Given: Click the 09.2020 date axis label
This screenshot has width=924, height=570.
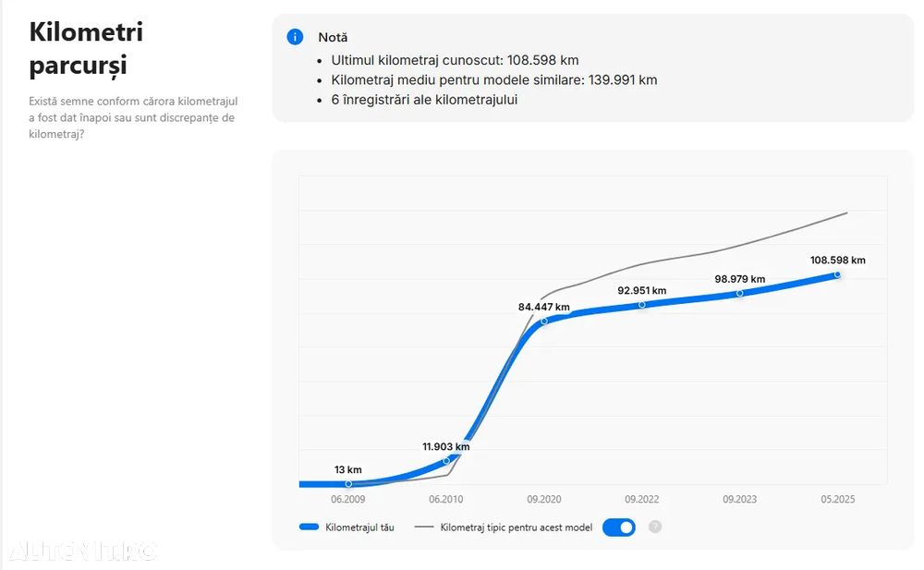Looking at the screenshot, I should coord(543,500).
